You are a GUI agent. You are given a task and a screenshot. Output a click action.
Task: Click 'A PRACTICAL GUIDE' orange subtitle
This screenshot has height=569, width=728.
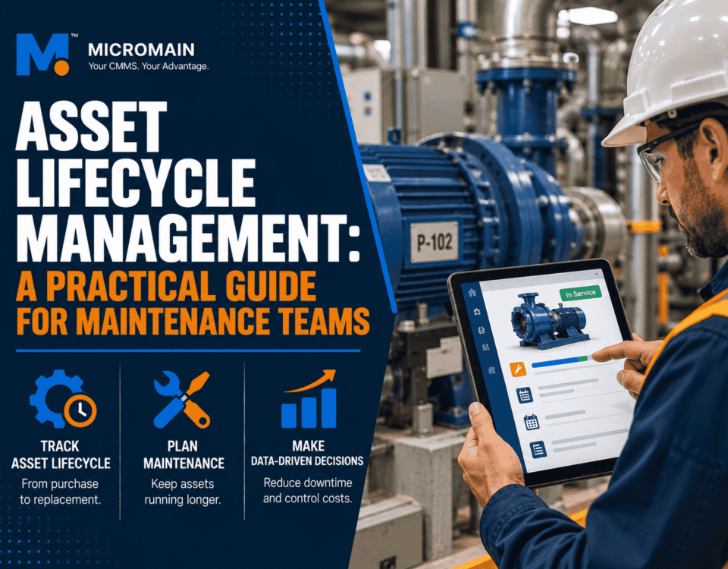pyautogui.click(x=166, y=285)
